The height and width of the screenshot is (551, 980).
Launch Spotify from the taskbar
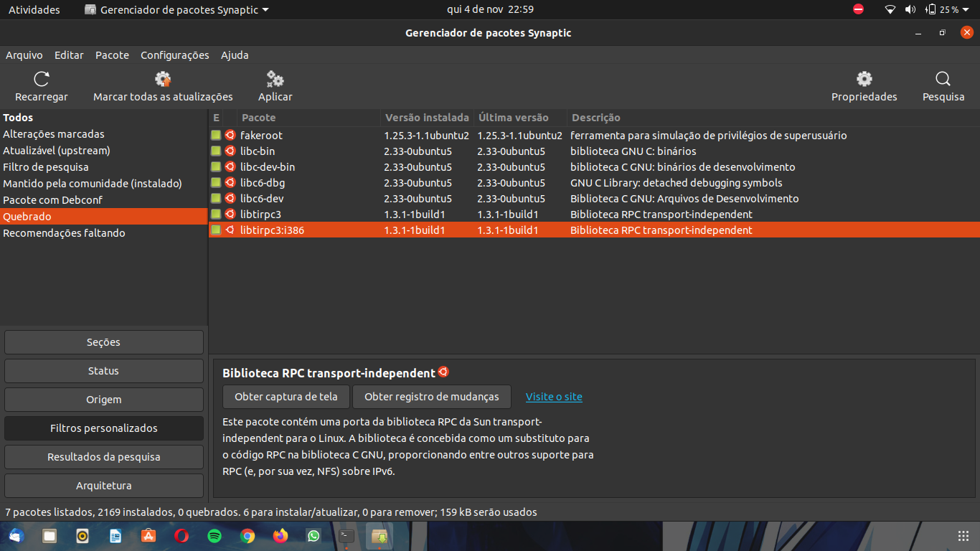click(x=214, y=535)
